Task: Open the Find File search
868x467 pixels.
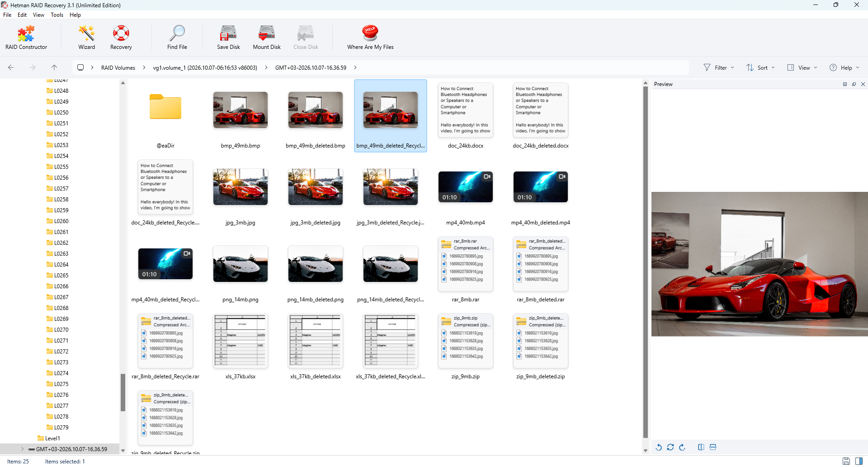Action: 177,38
